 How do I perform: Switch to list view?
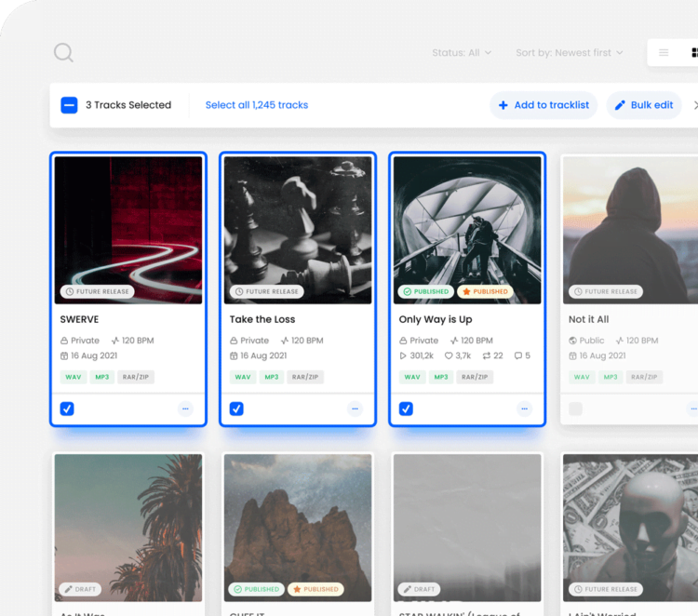point(664,52)
